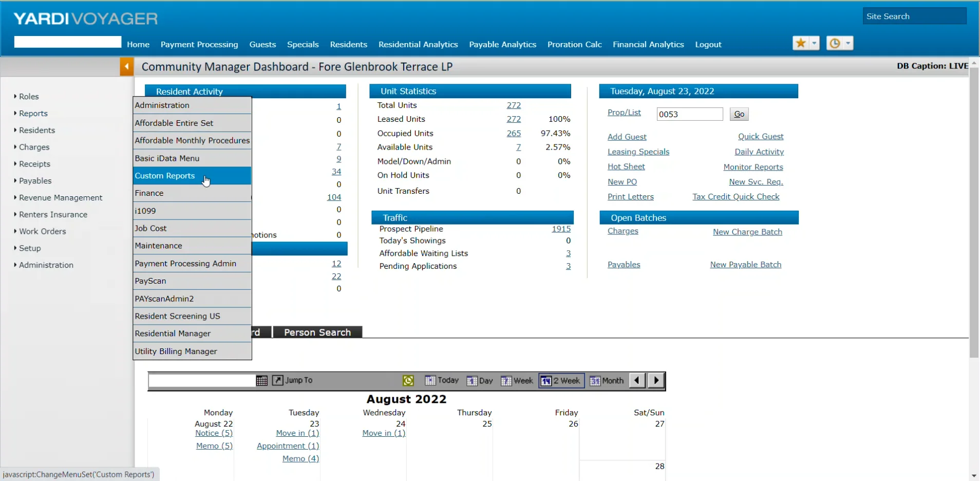The height and width of the screenshot is (481, 980).
Task: Open Payable Analytics in top menu
Action: pos(502,45)
